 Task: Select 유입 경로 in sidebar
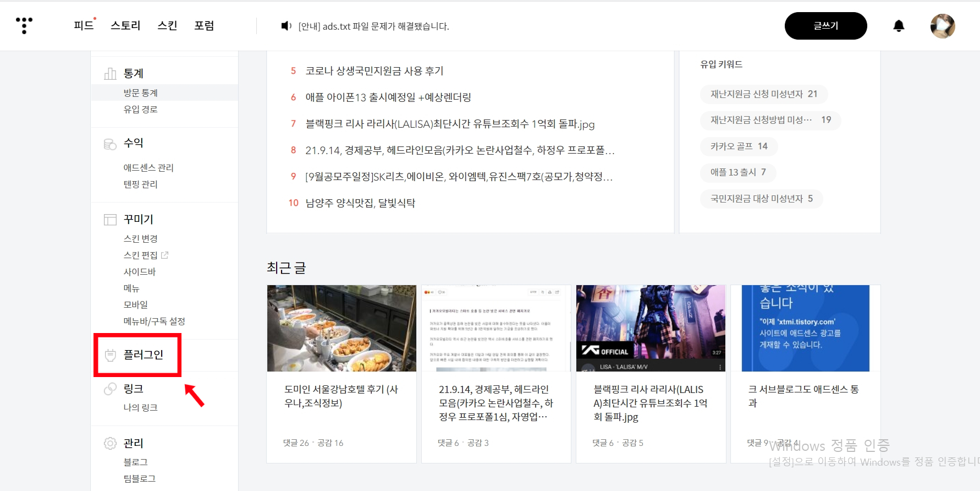coord(141,109)
